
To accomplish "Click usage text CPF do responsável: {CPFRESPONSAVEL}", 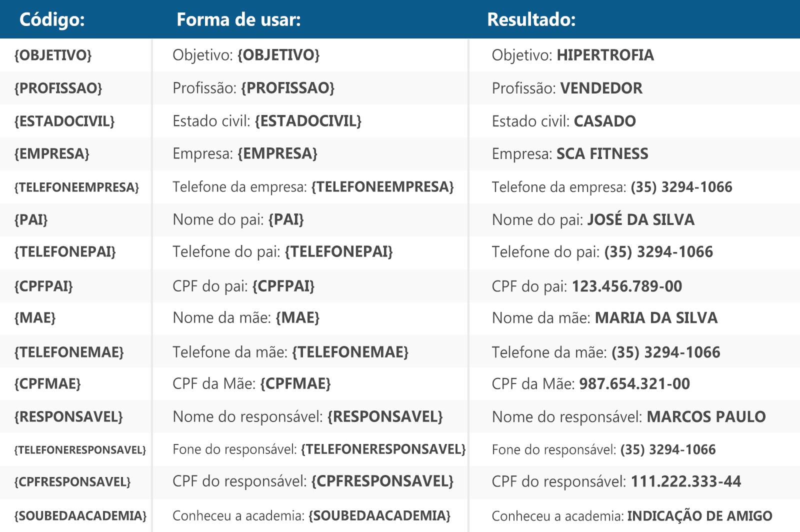I will click(x=313, y=481).
